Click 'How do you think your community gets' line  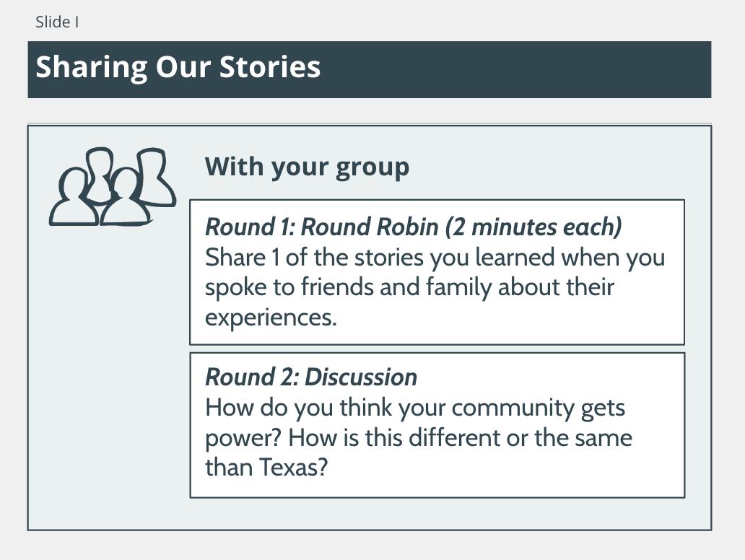click(415, 408)
